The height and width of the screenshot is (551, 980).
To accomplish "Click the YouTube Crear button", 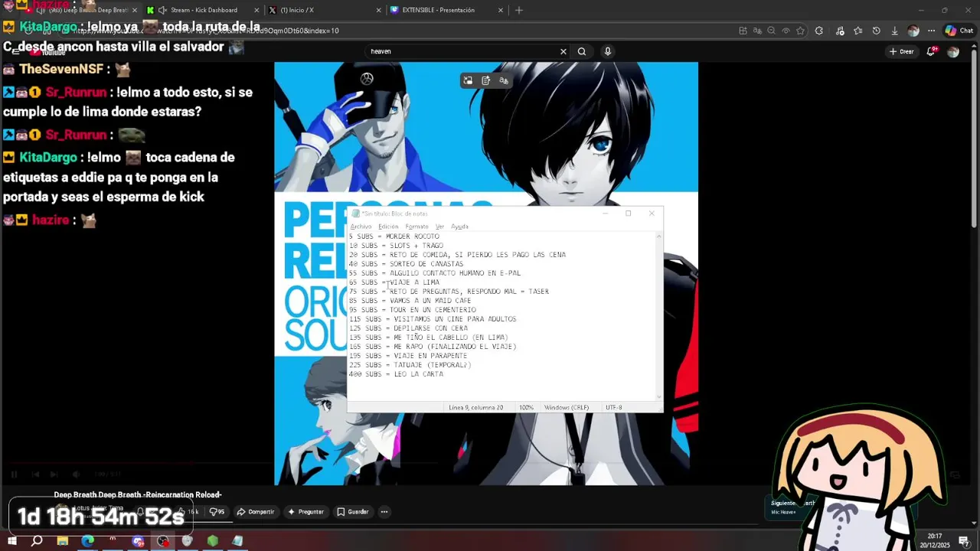I will coord(902,51).
